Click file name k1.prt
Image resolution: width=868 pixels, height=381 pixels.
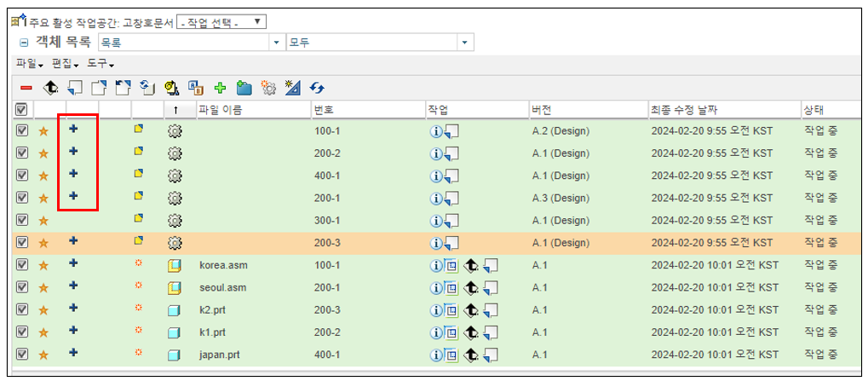(213, 332)
